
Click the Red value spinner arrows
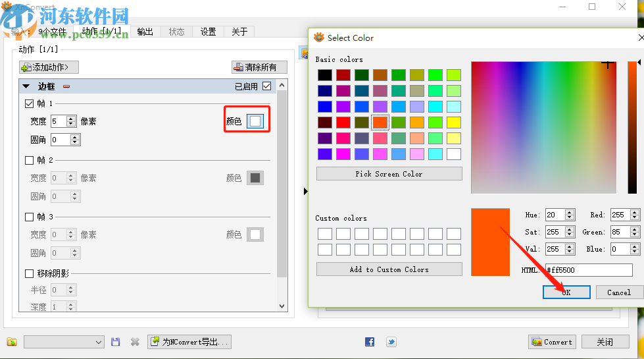[635, 215]
